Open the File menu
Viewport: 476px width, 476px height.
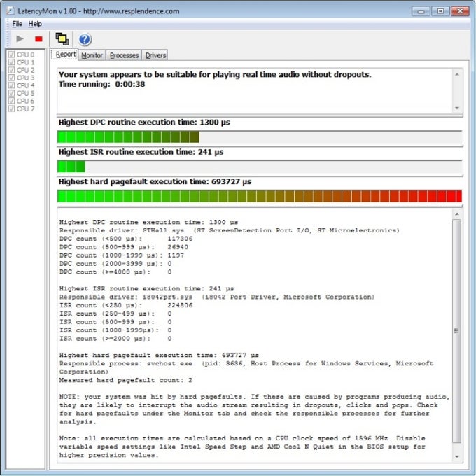click(x=17, y=24)
